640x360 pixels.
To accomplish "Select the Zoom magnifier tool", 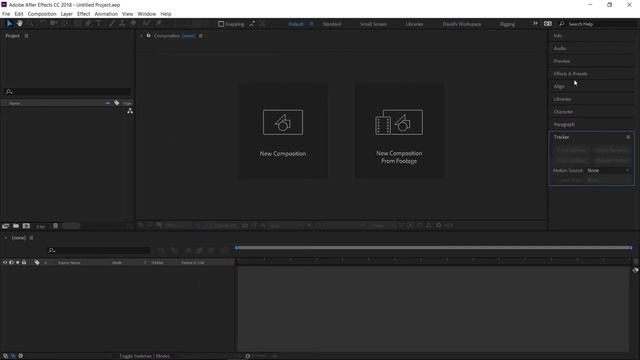I will tap(31, 24).
